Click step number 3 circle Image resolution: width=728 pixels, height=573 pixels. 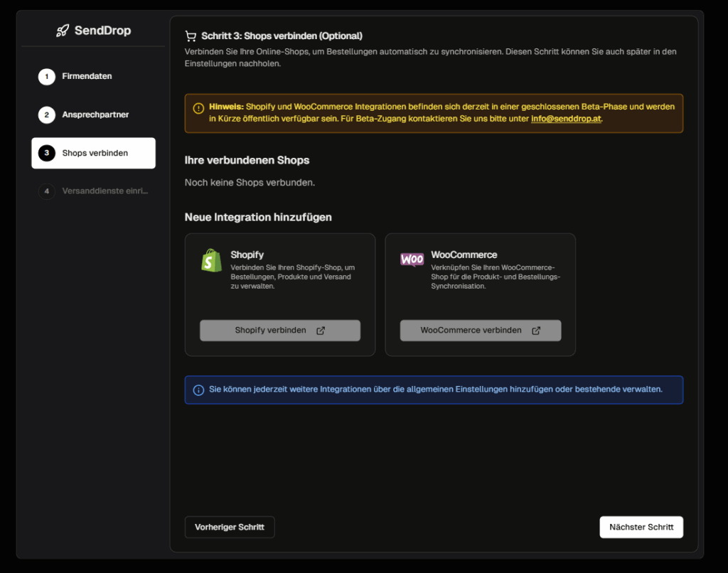[x=46, y=153]
